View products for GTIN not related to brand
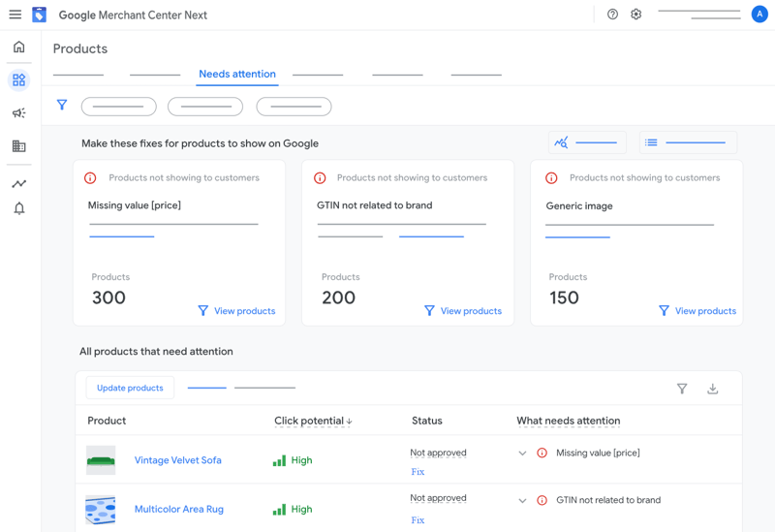 (463, 311)
